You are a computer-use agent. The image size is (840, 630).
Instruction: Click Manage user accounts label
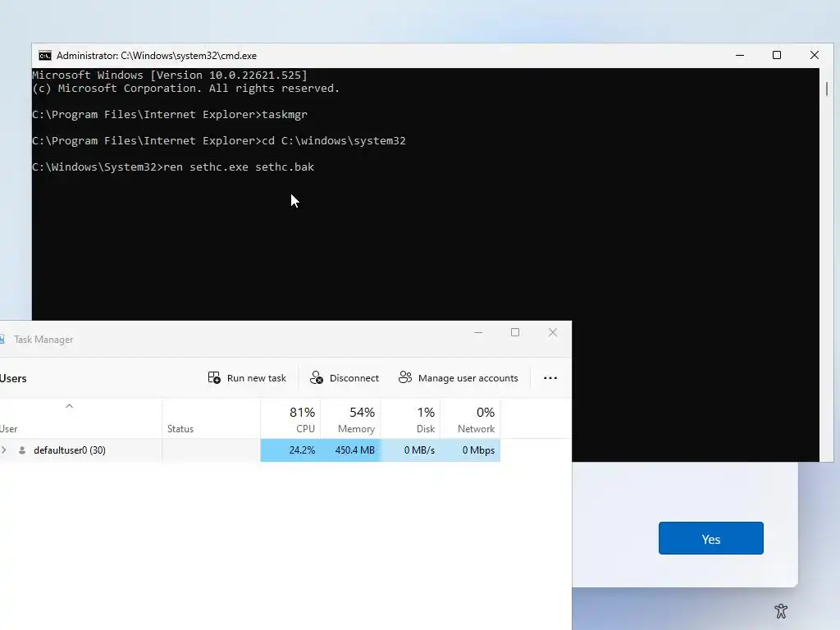click(x=468, y=377)
